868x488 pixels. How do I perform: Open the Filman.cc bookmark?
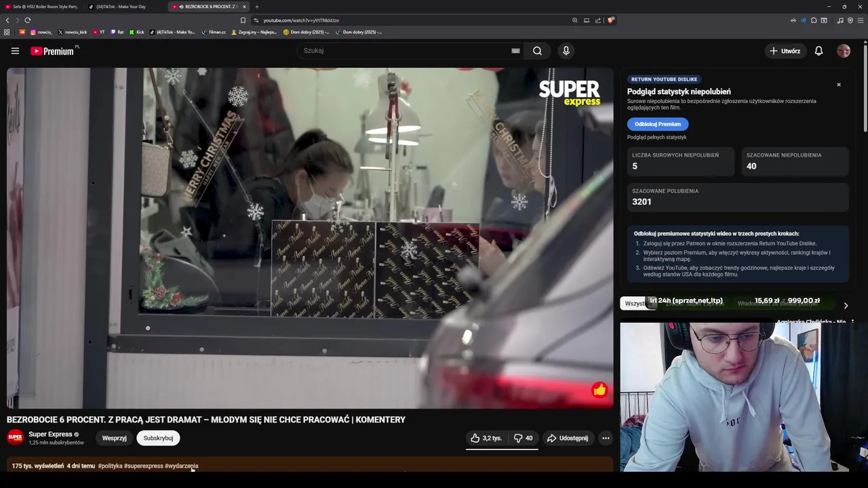tap(214, 32)
